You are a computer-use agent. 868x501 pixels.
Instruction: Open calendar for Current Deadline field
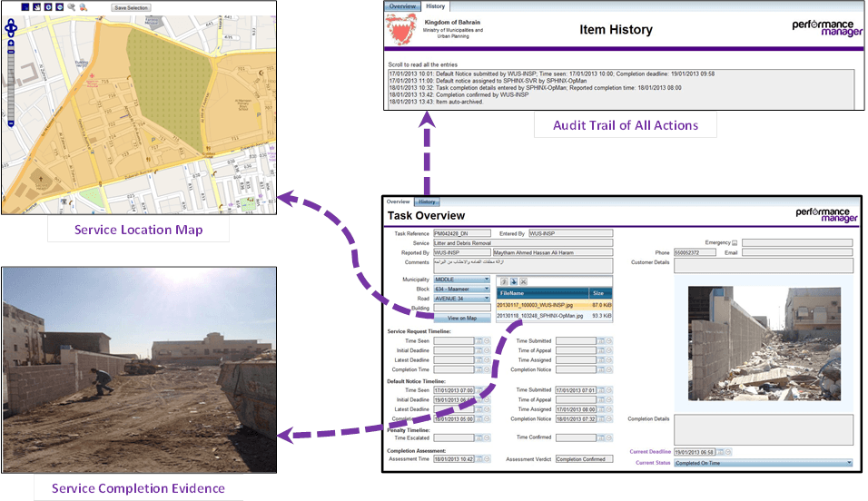point(720,452)
